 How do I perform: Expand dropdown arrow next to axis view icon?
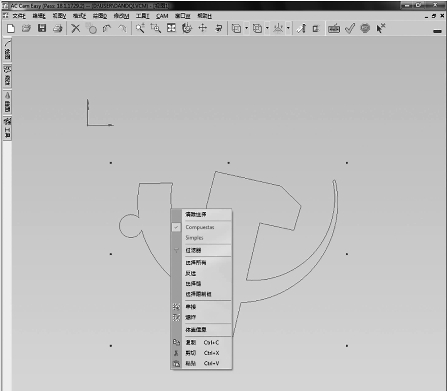click(288, 28)
